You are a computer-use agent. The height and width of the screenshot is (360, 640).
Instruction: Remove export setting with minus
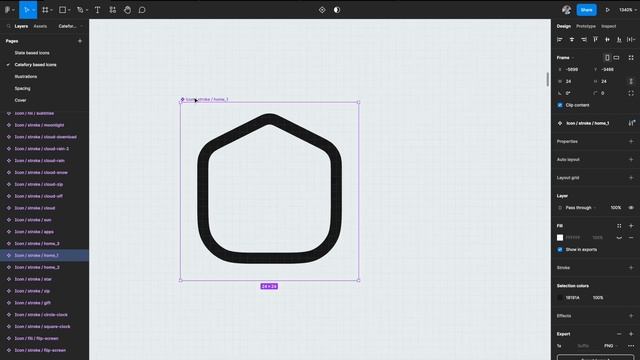coord(619,334)
